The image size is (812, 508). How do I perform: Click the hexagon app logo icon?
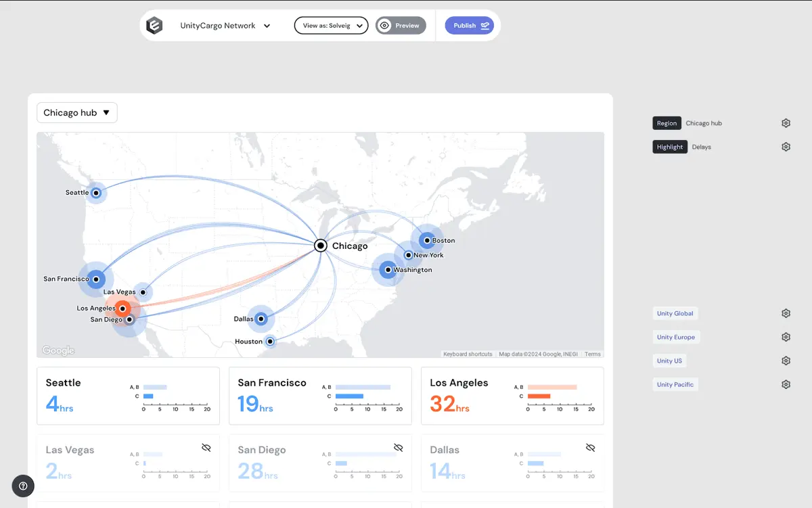(154, 26)
